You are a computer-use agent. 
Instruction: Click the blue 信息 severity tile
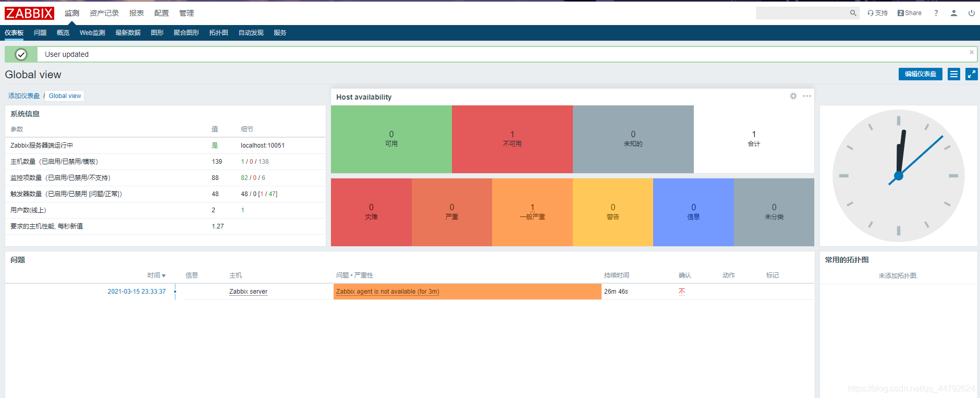(x=693, y=212)
